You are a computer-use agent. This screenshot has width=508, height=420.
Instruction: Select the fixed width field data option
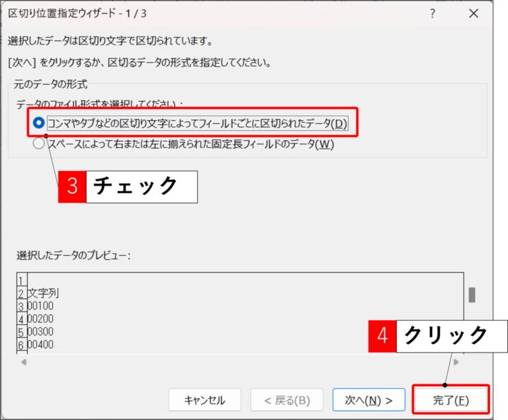(x=40, y=144)
